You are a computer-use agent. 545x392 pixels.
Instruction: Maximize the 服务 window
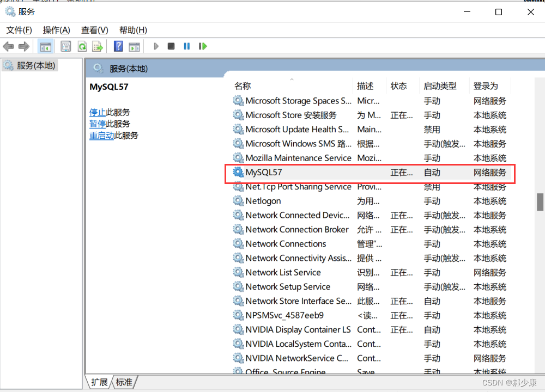tap(499, 12)
